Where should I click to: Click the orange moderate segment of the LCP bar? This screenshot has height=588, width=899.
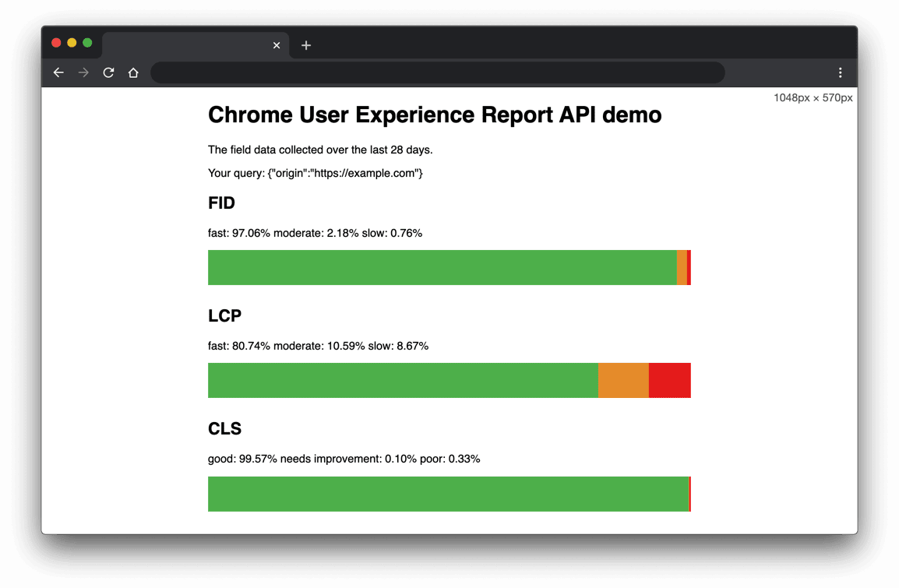coord(623,380)
